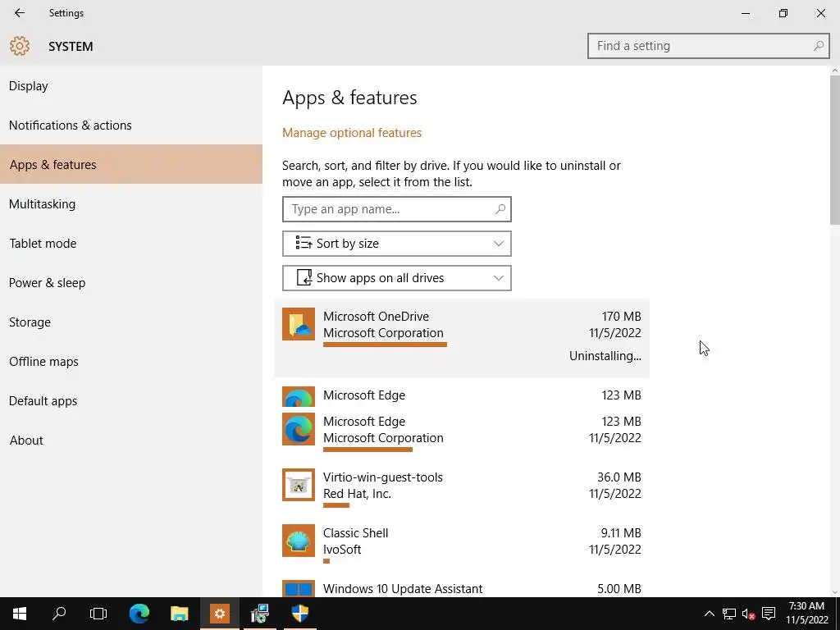Click Manage optional features link

pyautogui.click(x=352, y=133)
